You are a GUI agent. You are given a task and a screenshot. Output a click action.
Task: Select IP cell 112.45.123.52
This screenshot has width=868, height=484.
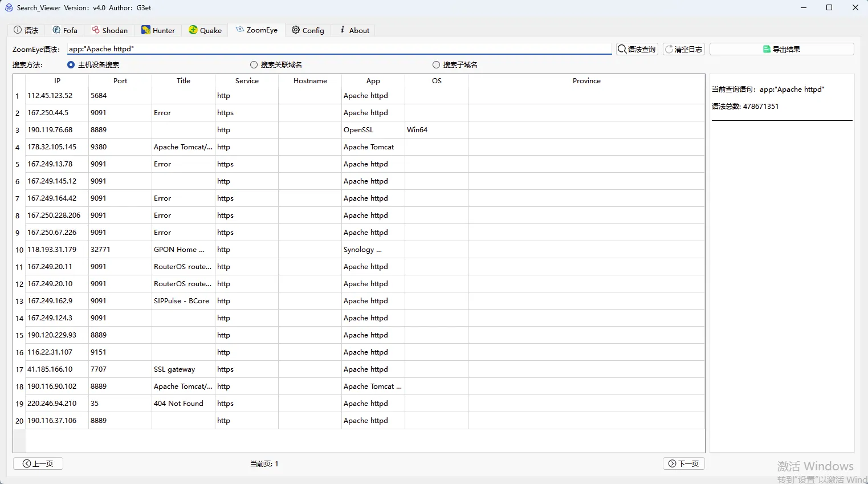tap(57, 96)
